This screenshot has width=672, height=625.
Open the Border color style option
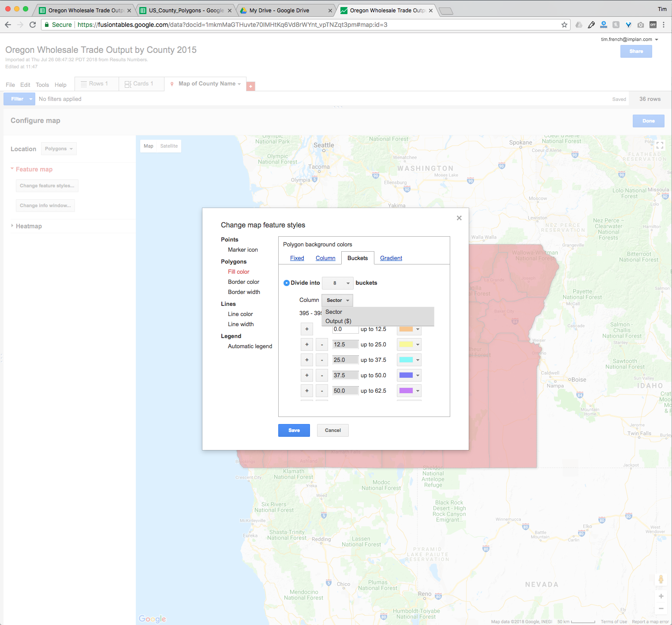click(x=244, y=282)
